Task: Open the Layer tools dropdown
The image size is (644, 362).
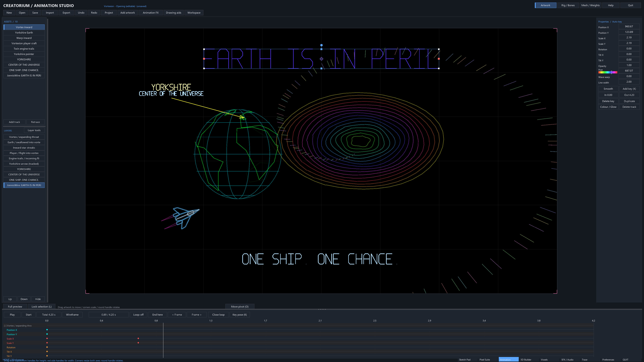Action: coord(34,130)
